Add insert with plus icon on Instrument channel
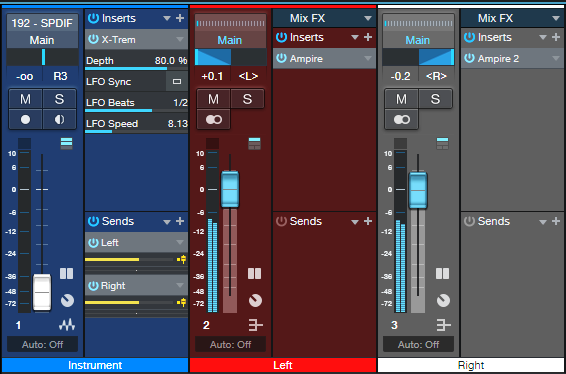Image resolution: width=566 pixels, height=374 pixels. (x=180, y=18)
